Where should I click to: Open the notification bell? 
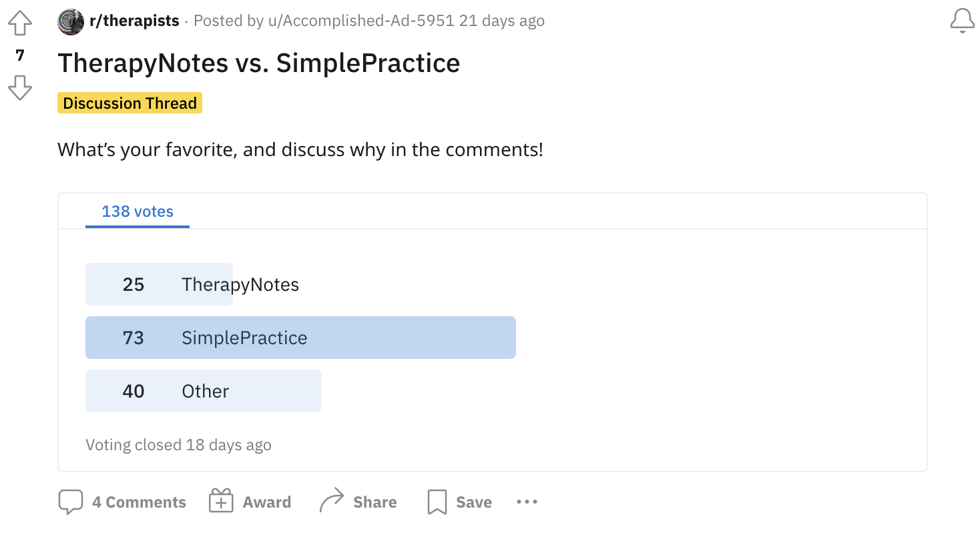tap(962, 21)
